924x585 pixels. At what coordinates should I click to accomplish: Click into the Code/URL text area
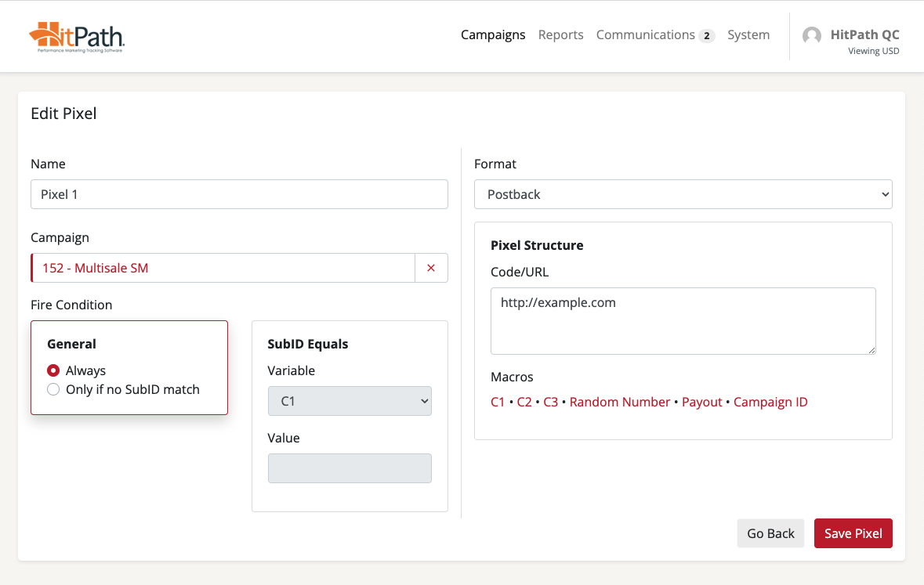[x=683, y=320]
